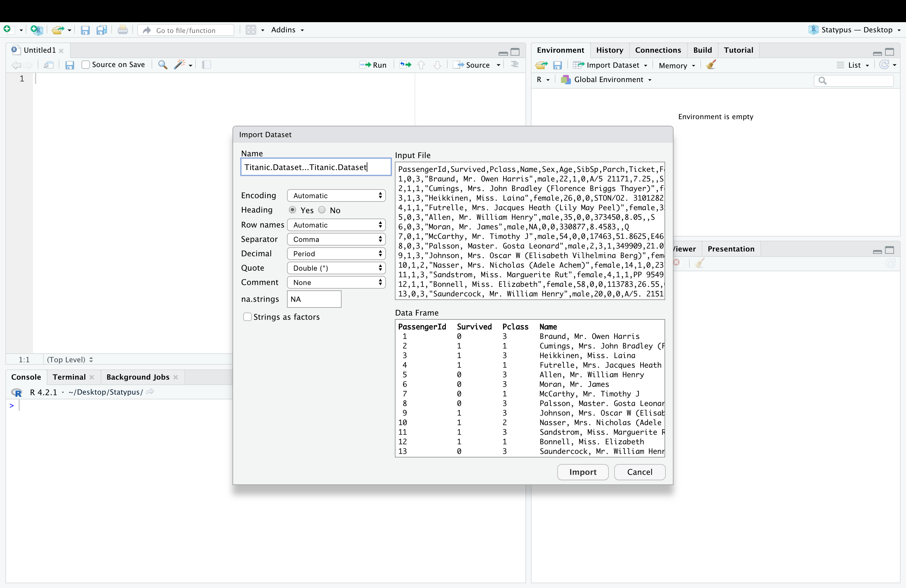Close the Background Jobs tab
The image size is (906, 588).
click(176, 377)
